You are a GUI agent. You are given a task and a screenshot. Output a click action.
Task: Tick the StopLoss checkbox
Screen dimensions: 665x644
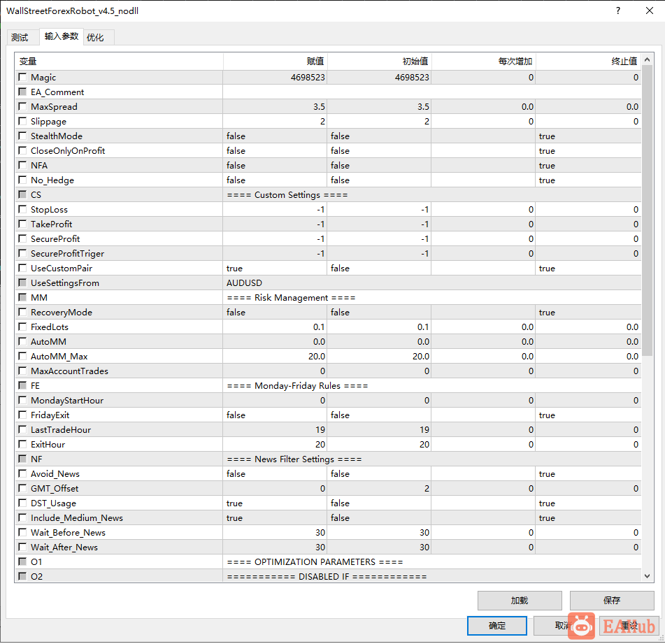(x=22, y=210)
